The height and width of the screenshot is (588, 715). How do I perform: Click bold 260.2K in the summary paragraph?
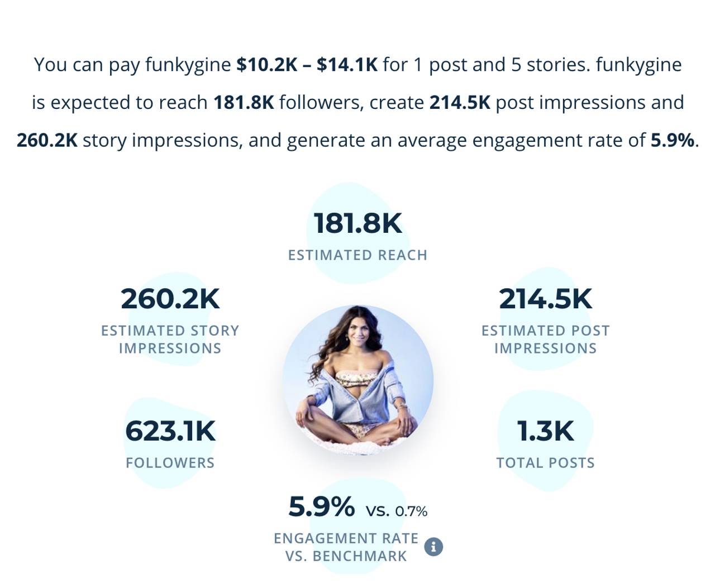click(47, 140)
